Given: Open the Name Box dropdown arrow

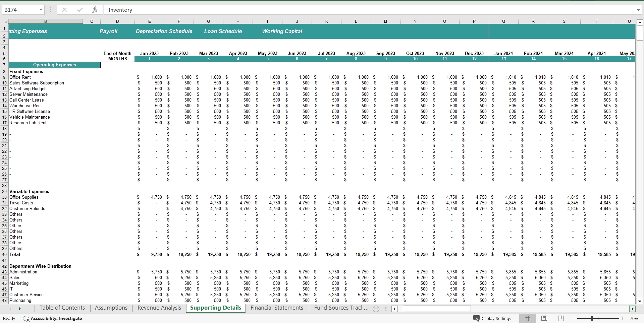Looking at the screenshot, I should click(41, 10).
